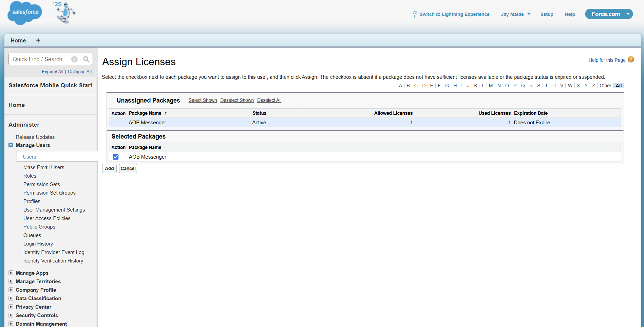
Task: Open the Jay Malde user dropdown
Action: coord(515,14)
